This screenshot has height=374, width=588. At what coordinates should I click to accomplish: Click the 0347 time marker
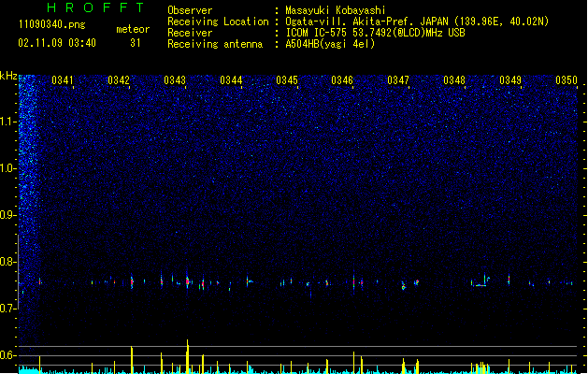pos(398,80)
